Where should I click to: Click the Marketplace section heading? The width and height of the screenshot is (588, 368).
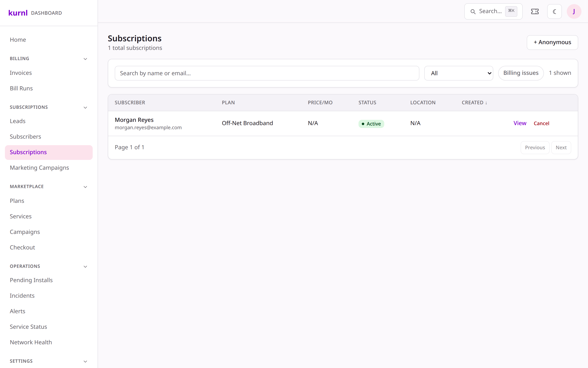tap(27, 187)
